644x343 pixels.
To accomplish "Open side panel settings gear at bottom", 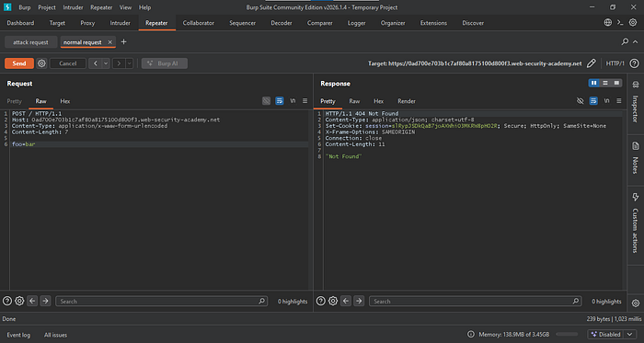I will (636, 303).
